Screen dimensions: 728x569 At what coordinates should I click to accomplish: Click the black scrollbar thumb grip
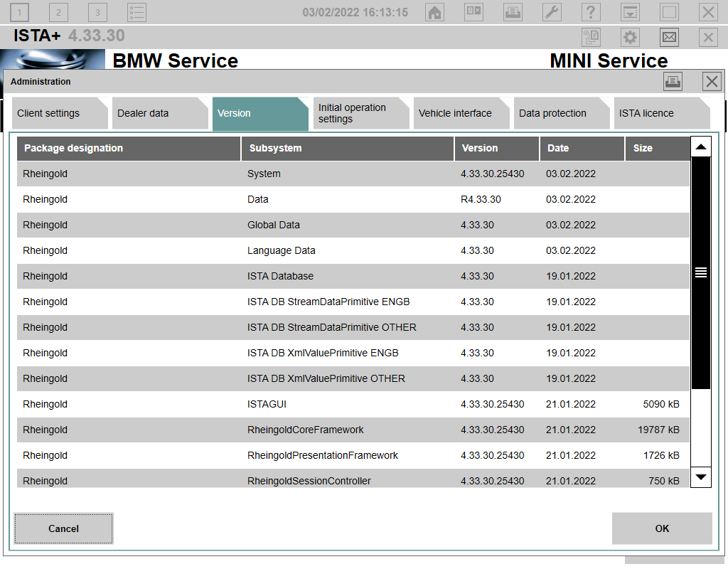pos(701,272)
